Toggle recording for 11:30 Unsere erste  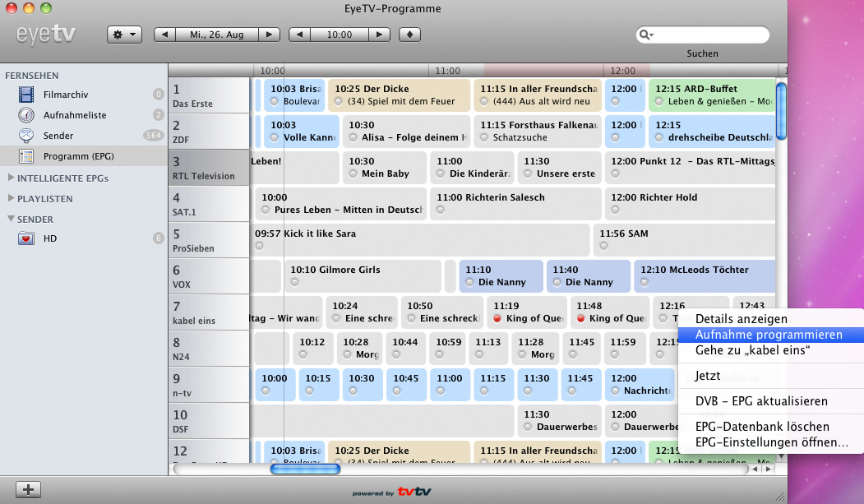tap(528, 174)
